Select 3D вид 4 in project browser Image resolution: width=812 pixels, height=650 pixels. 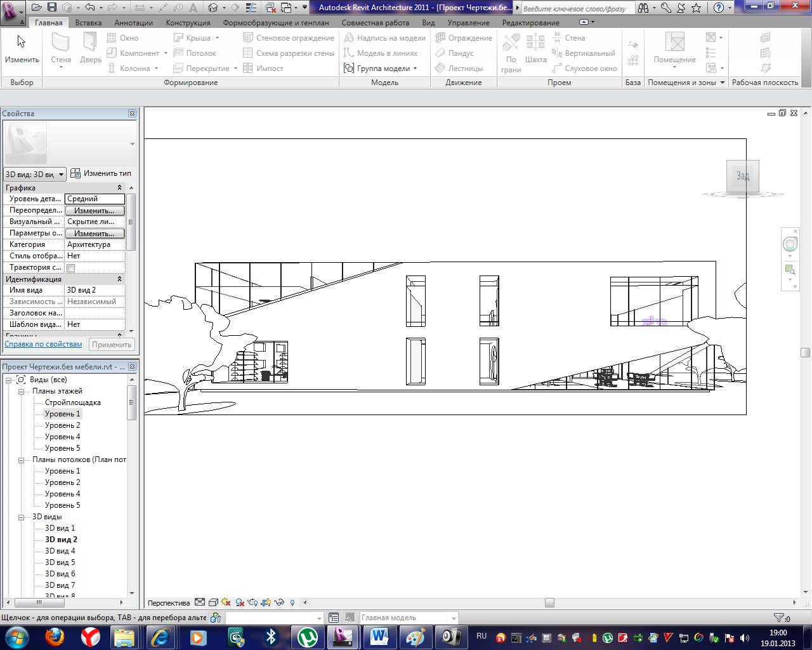[60, 551]
